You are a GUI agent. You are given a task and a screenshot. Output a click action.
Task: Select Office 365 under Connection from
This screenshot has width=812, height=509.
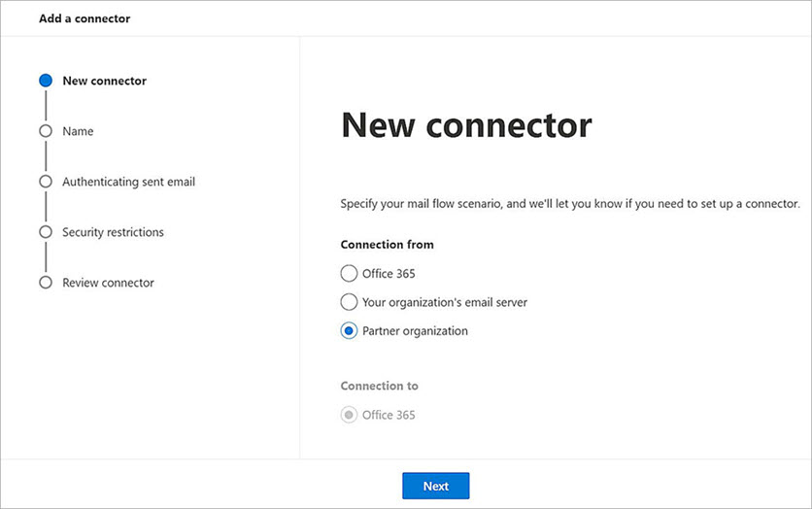pos(349,273)
